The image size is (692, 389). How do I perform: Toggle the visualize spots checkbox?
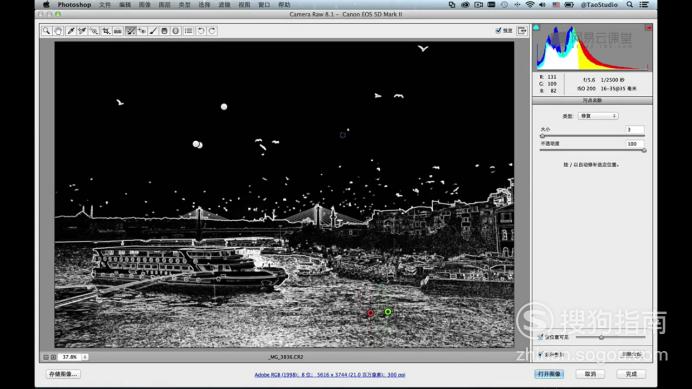click(x=540, y=337)
